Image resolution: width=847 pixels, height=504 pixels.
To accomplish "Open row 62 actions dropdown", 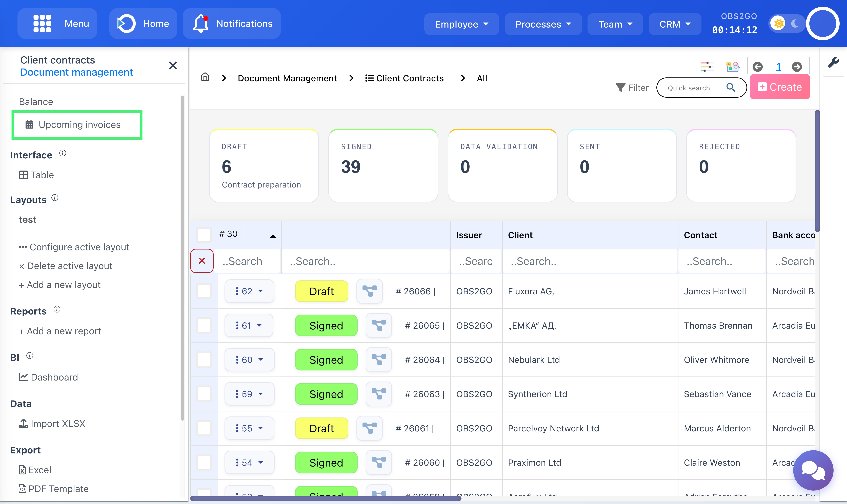I will click(x=249, y=291).
